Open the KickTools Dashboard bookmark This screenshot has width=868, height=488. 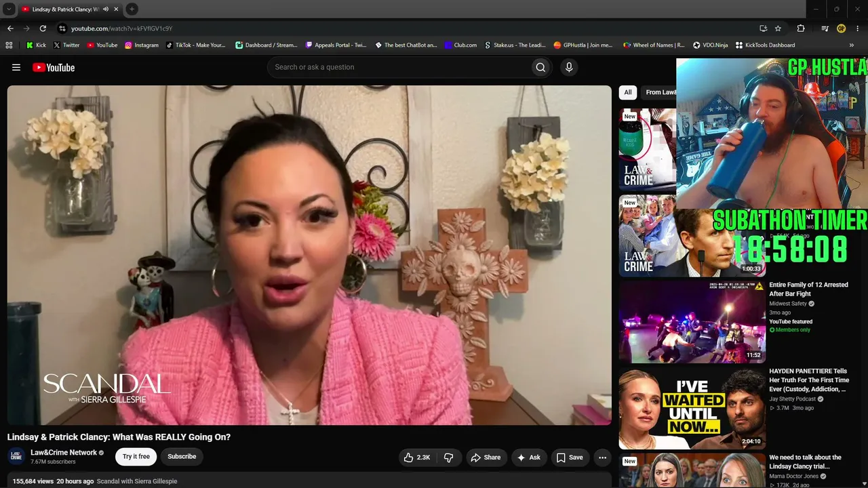[x=765, y=45]
